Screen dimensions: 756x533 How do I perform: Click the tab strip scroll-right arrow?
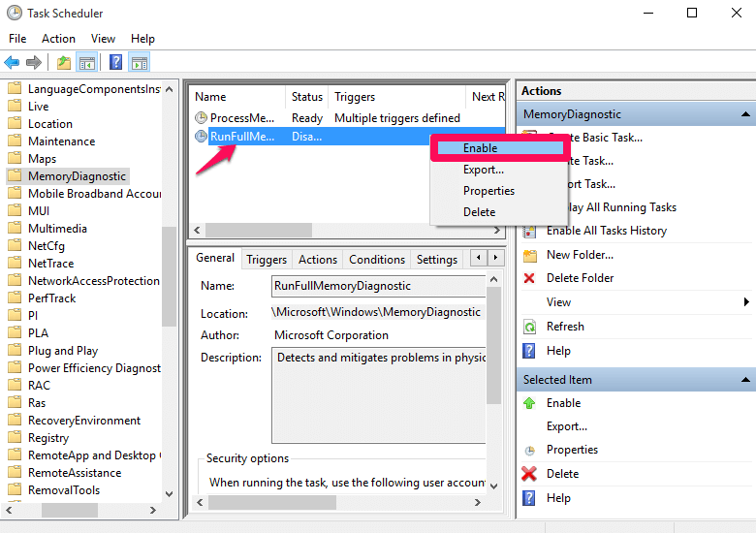(x=495, y=258)
